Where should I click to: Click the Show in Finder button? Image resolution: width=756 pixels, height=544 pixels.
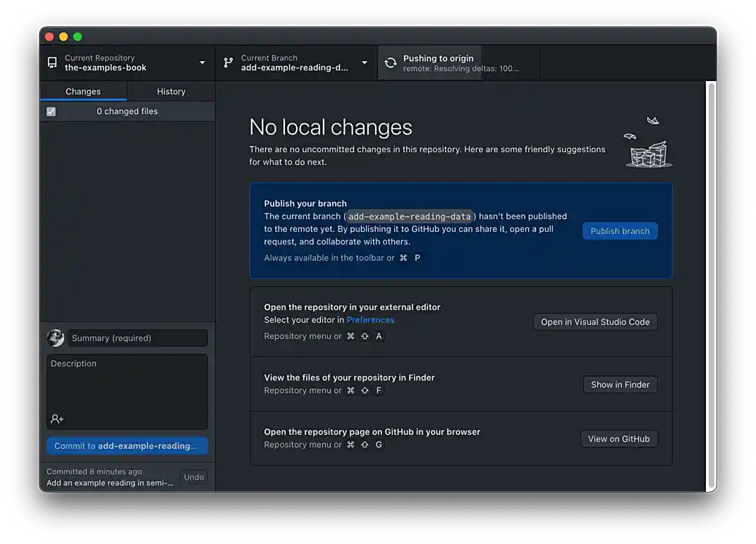coord(620,385)
